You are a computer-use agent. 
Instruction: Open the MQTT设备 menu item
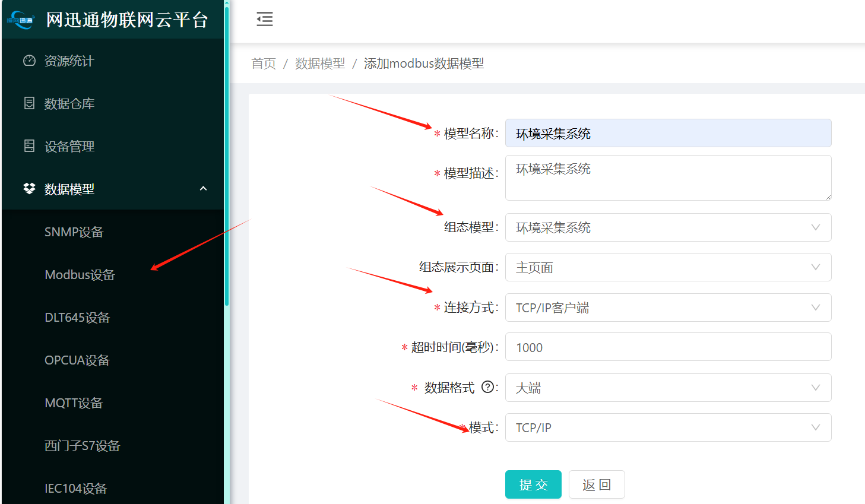click(x=74, y=403)
